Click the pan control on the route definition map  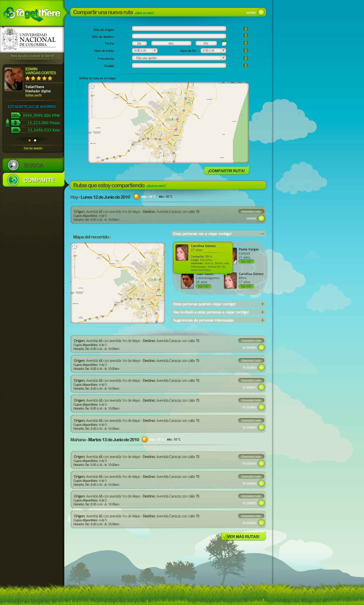pyautogui.click(x=92, y=86)
